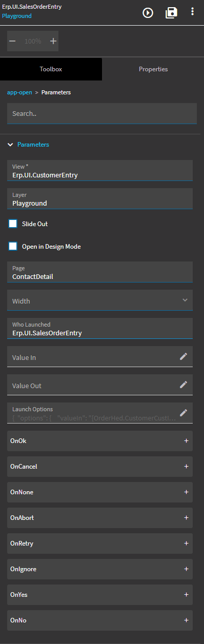Click the Page field containing ContactDetail

tap(100, 272)
